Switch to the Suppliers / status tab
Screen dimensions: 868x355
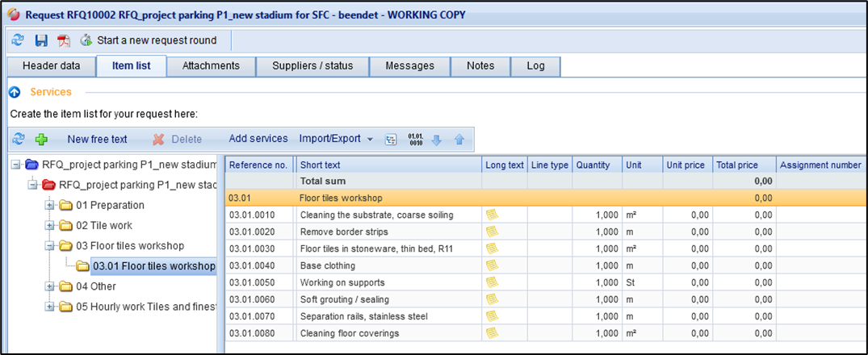click(312, 66)
